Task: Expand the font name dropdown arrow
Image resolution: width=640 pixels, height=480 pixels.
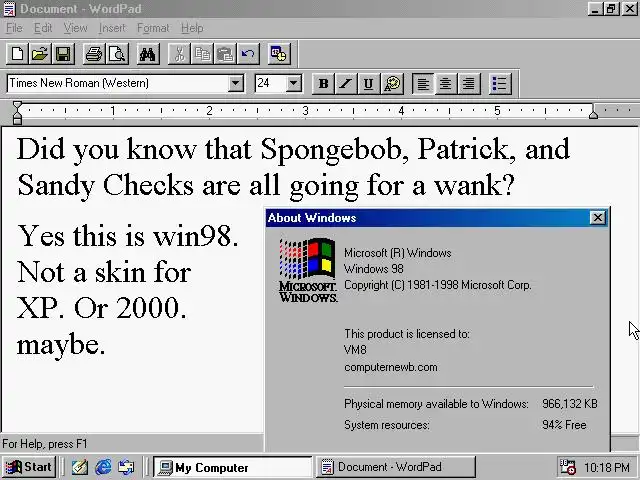Action: (x=235, y=83)
